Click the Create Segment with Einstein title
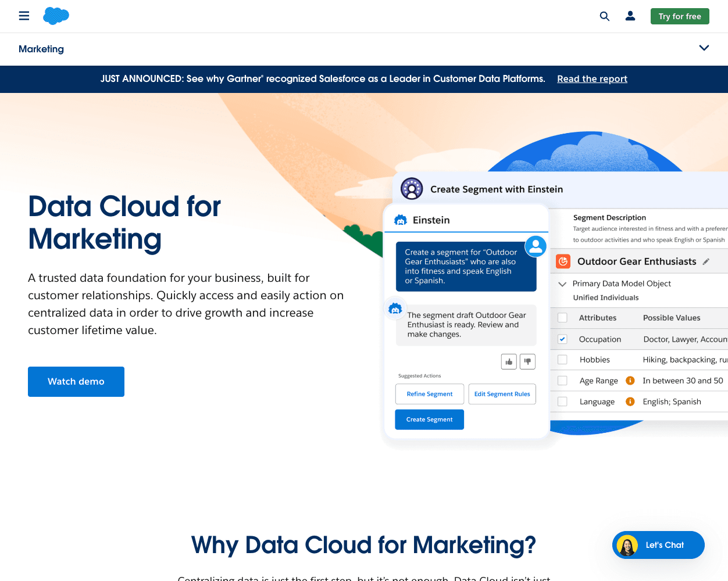 [x=497, y=189]
